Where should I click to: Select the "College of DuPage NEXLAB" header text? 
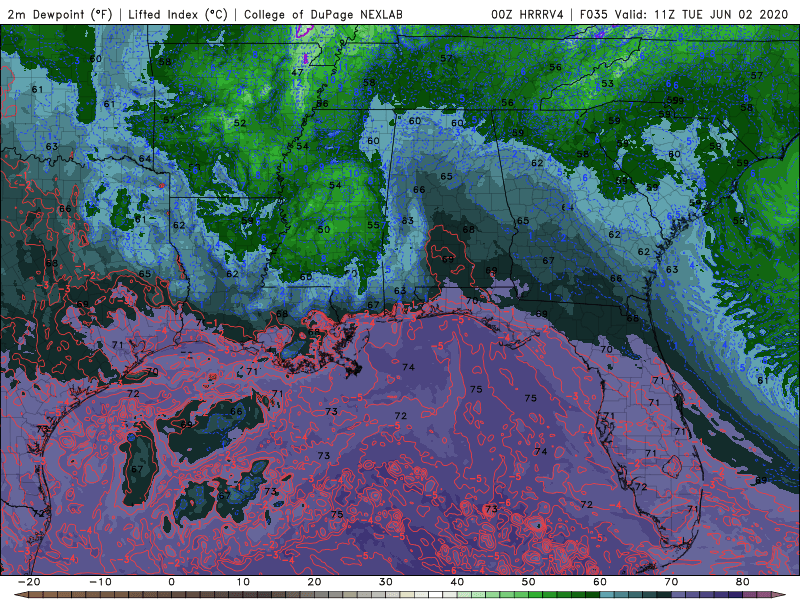click(x=323, y=14)
